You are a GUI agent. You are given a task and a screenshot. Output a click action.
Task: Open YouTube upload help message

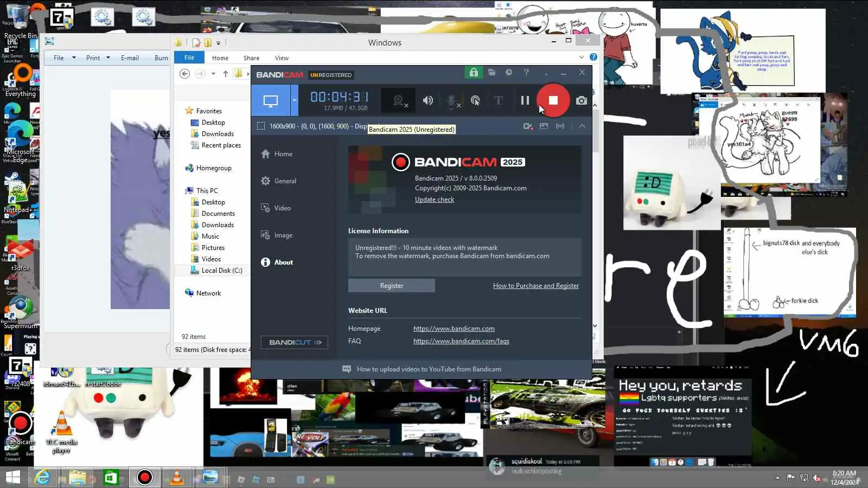(x=429, y=369)
